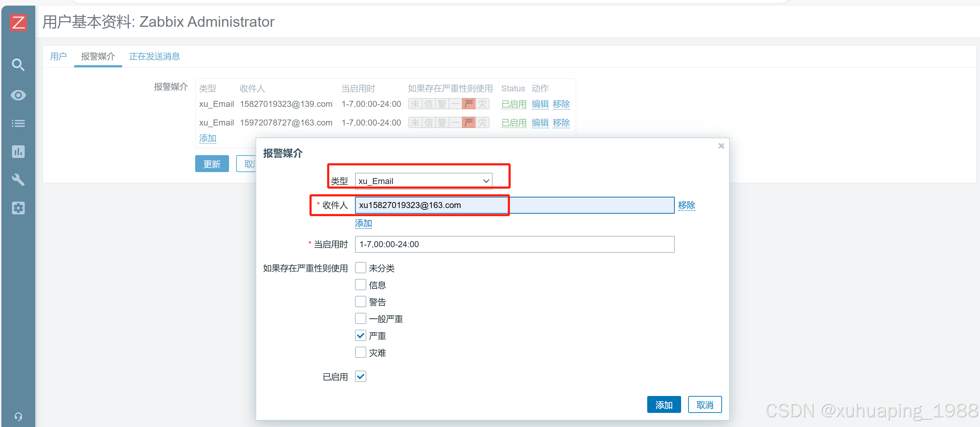Close the 报警媒介 dialog
980x427 pixels.
[x=721, y=146]
